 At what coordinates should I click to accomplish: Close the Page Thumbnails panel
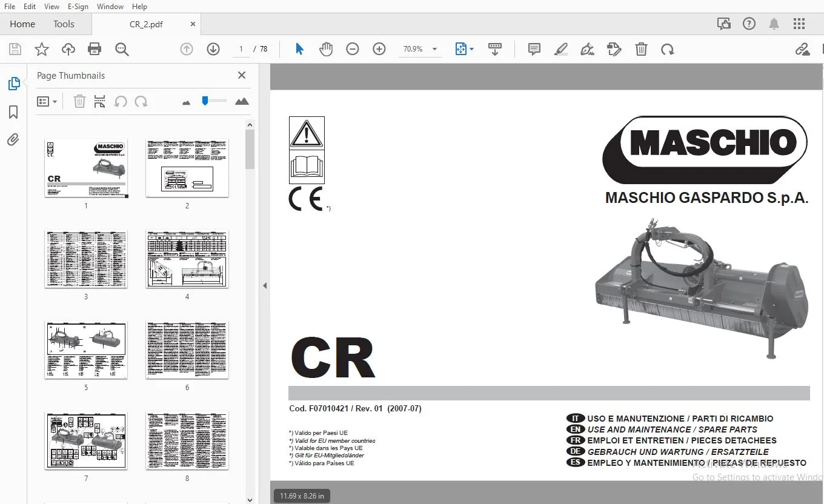[x=242, y=75]
